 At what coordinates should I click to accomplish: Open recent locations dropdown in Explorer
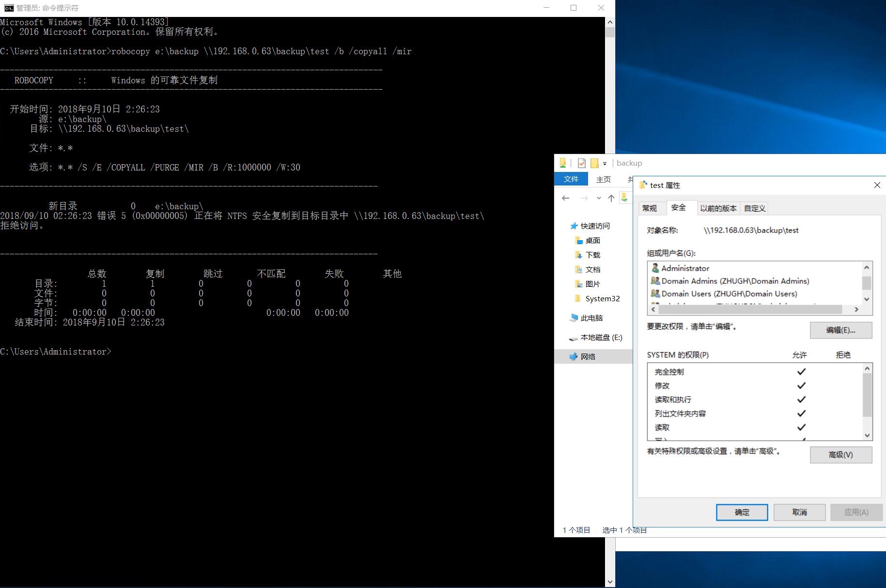[599, 198]
